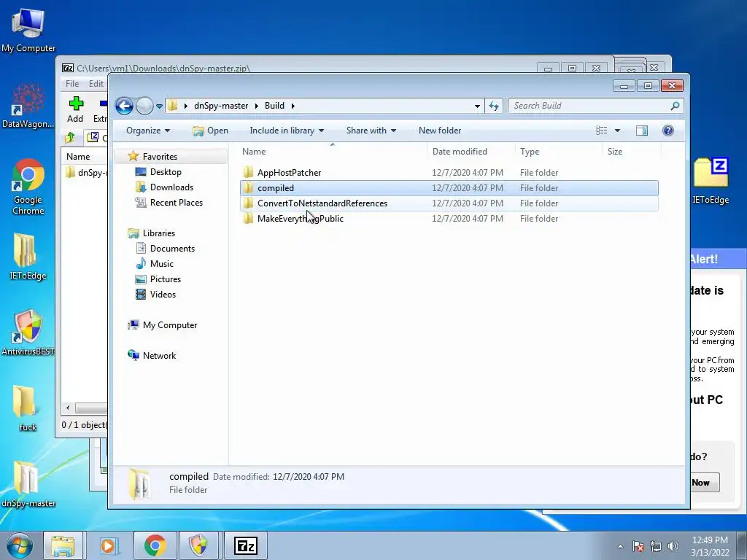Open Downloads in Favorites
Screen dimensions: 747x560
tap(171, 187)
